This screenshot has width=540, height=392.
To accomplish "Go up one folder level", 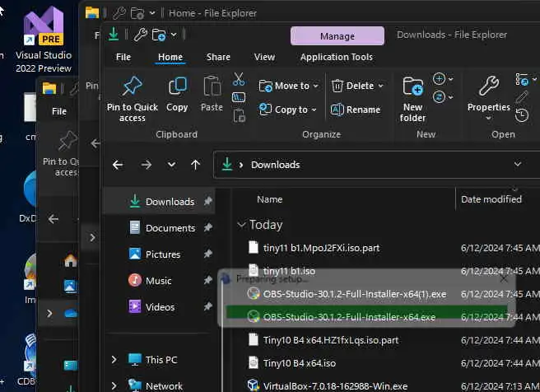I will (195, 165).
